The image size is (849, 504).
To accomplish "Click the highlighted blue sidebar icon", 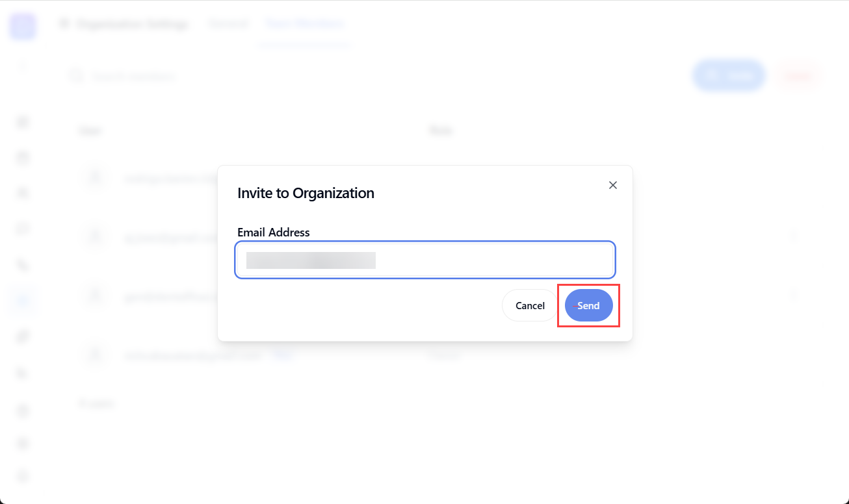I will pos(23,300).
